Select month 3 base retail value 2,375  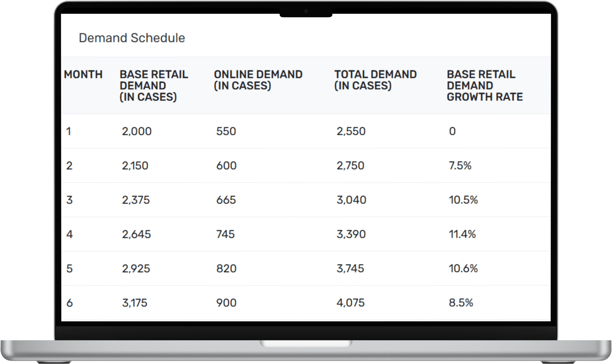pos(136,200)
